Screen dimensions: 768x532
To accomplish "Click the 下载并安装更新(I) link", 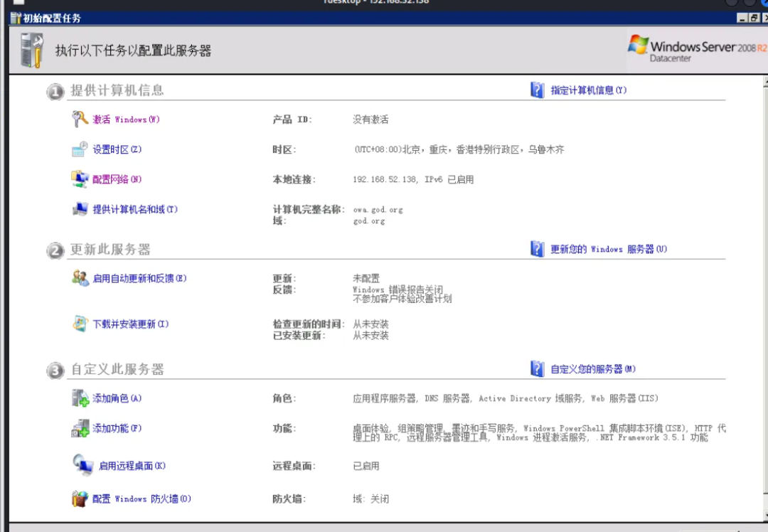I will [x=131, y=324].
